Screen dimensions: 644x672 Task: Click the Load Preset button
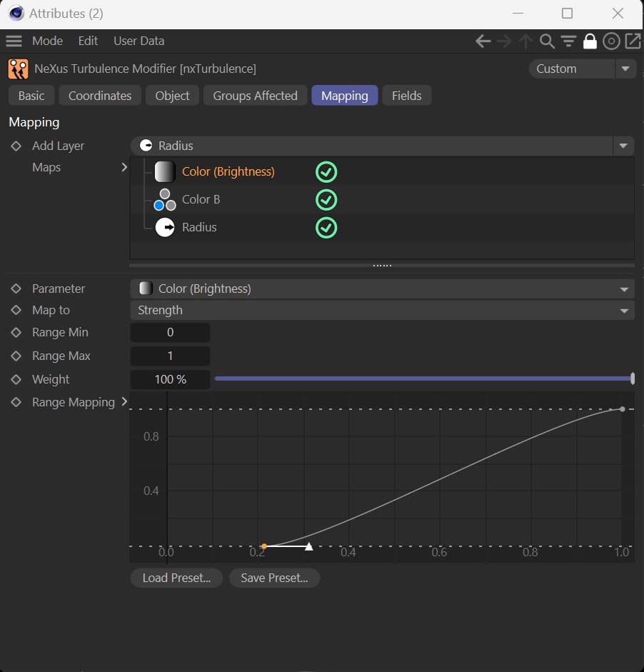(x=176, y=578)
